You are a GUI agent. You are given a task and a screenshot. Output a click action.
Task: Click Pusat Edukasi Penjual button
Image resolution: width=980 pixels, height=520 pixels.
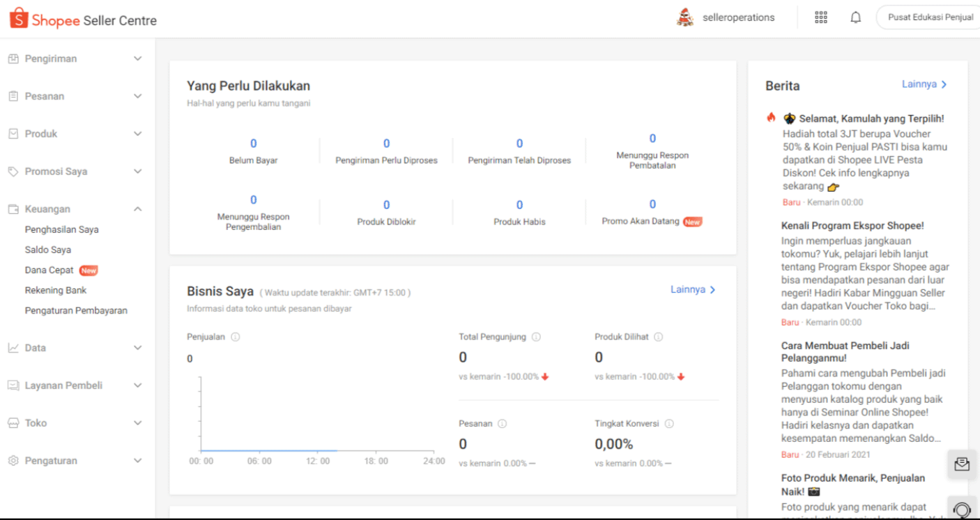point(930,18)
